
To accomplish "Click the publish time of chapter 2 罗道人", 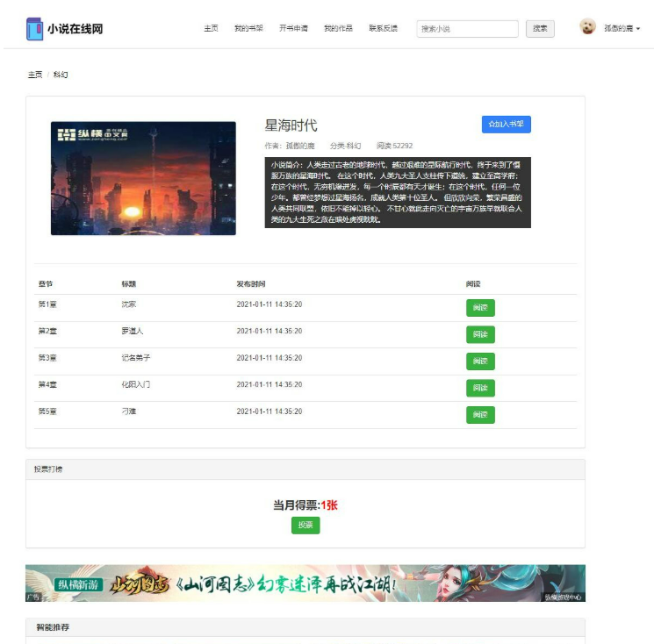I will tap(269, 331).
